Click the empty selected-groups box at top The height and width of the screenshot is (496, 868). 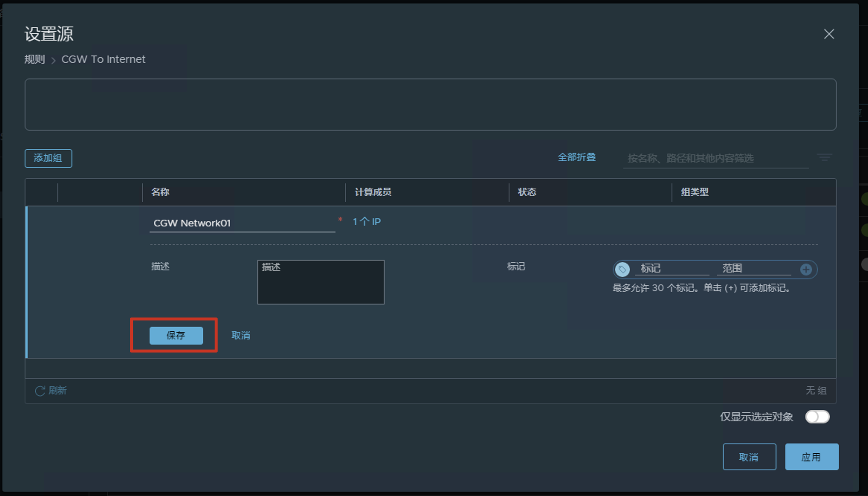click(x=430, y=104)
